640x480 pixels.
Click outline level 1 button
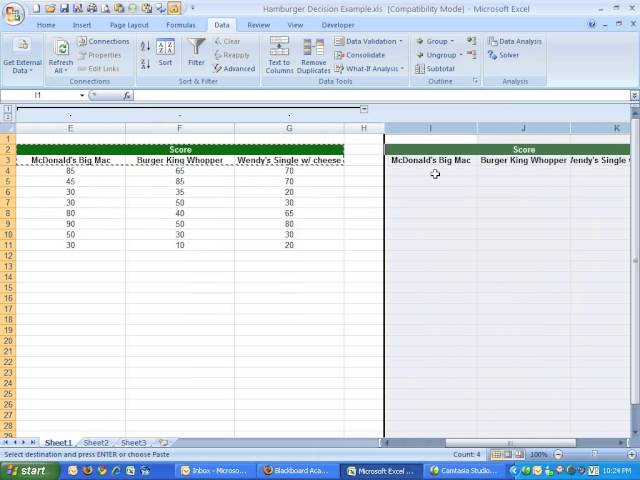point(7,109)
